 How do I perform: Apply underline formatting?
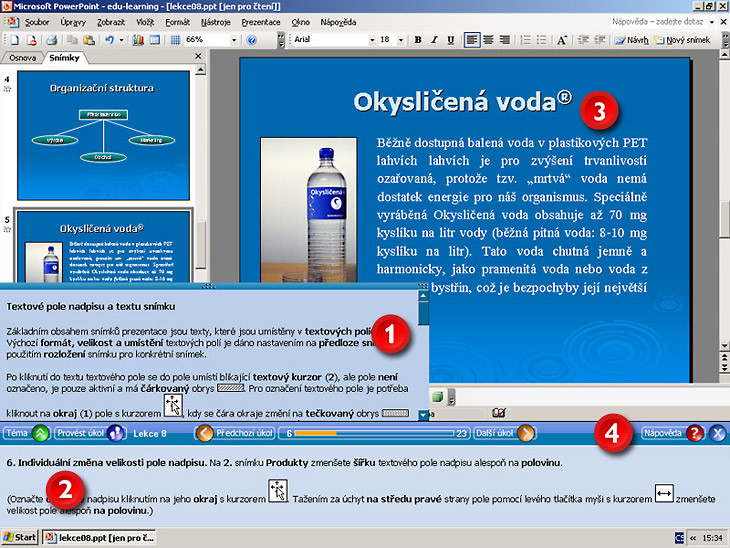pos(450,40)
